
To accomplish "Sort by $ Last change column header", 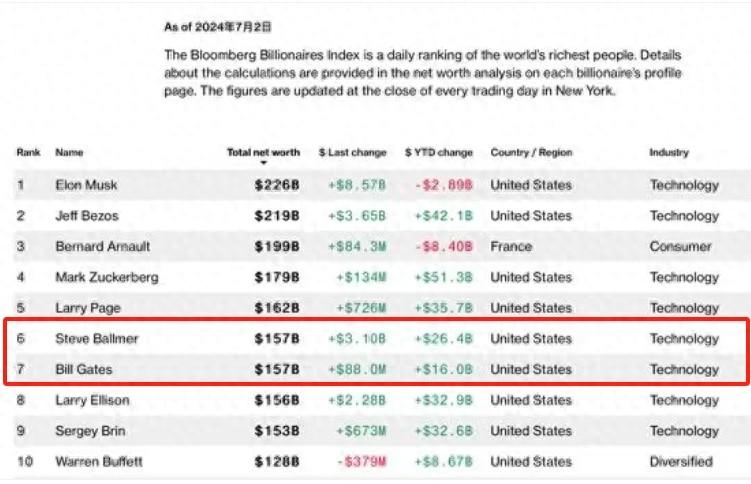I will tap(353, 152).
